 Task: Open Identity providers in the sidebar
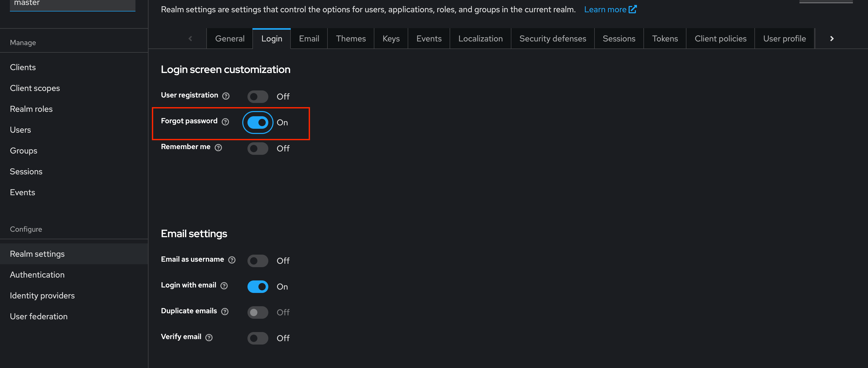[x=74, y=296]
